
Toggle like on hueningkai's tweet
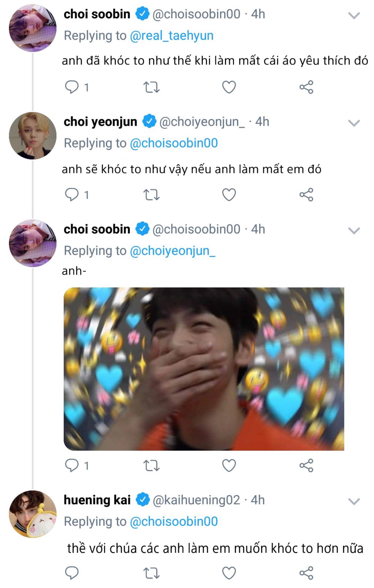(x=229, y=573)
